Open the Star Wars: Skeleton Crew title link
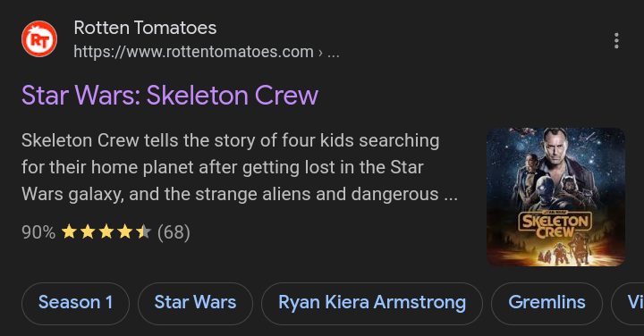The image size is (644, 336). click(x=170, y=96)
